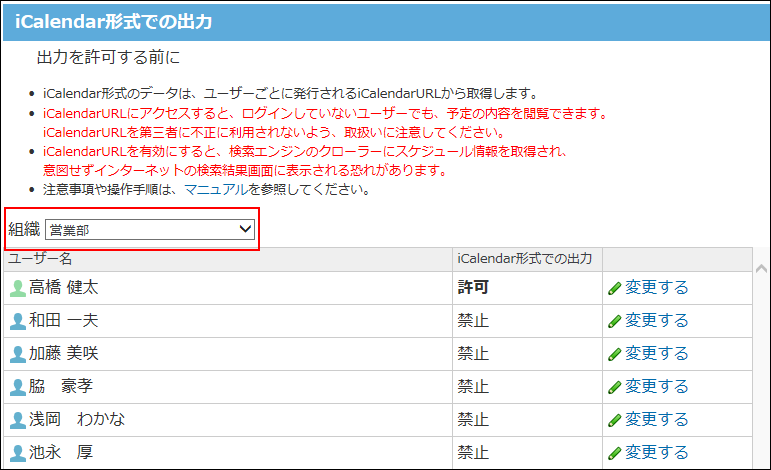The height and width of the screenshot is (470, 771).
Task: Click 変更する link for 加藤 美咲
Action: [656, 353]
